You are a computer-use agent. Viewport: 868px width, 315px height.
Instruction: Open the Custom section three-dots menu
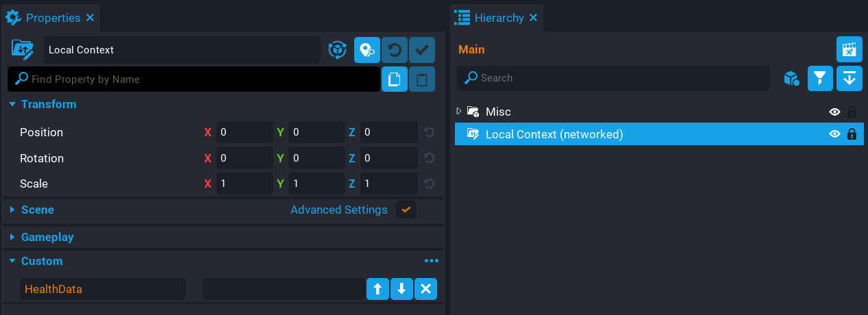tap(431, 261)
